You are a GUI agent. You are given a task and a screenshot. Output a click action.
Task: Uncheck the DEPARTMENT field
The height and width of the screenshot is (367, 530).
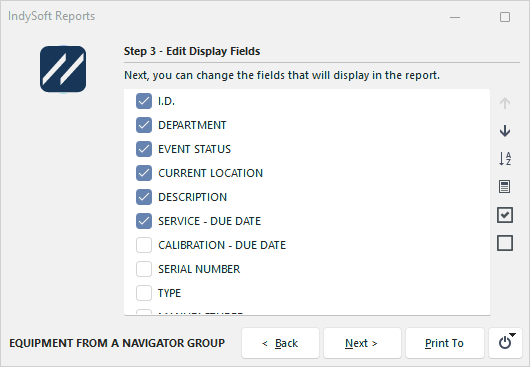coord(144,125)
